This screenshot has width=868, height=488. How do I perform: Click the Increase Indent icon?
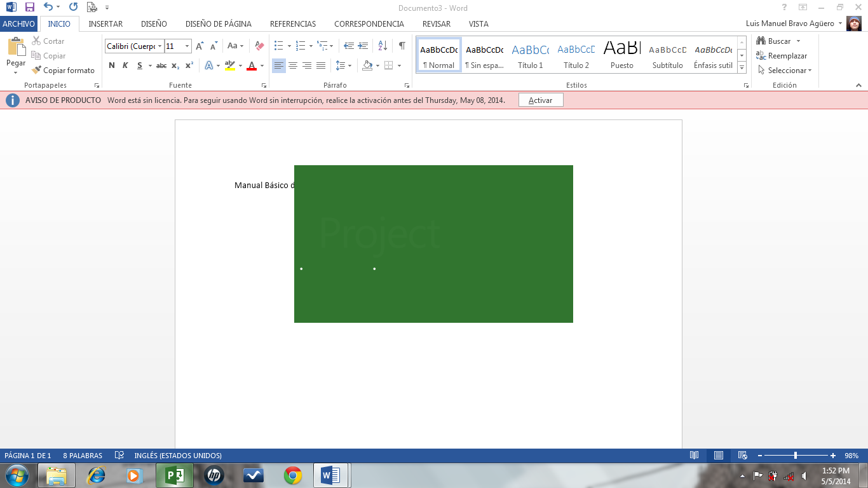coord(363,46)
